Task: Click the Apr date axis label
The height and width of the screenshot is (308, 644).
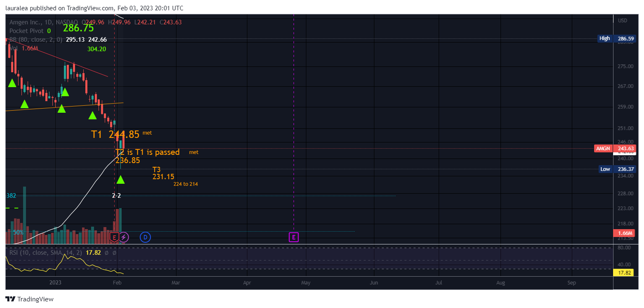Action: (x=247, y=283)
